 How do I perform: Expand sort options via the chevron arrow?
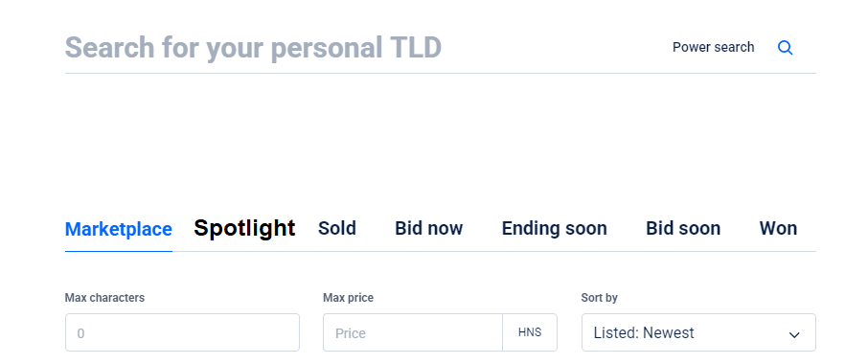click(794, 334)
